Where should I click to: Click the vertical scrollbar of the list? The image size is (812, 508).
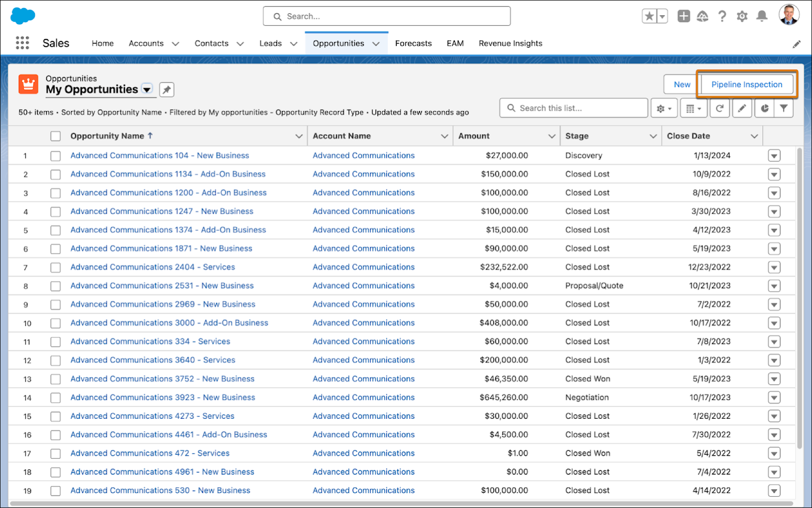(x=799, y=298)
